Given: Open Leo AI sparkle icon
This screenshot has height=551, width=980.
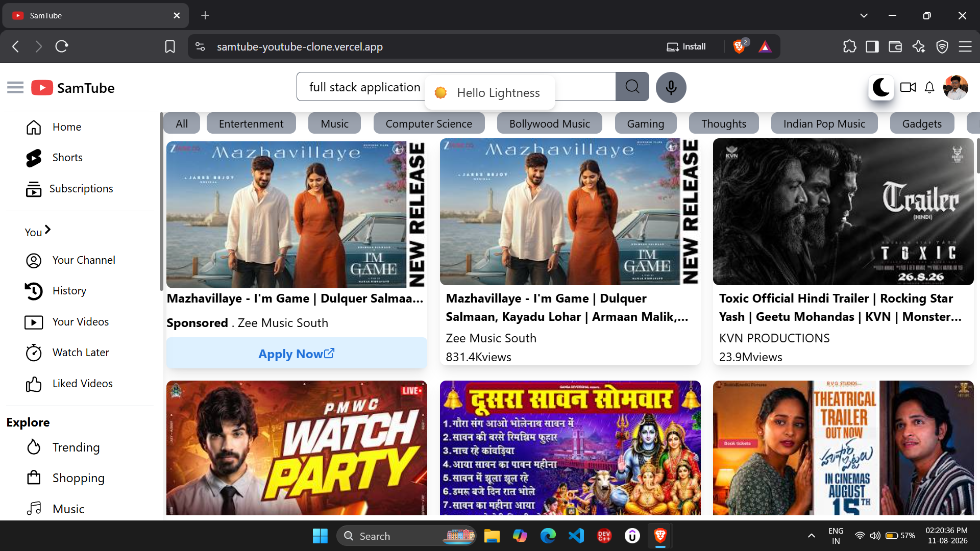Looking at the screenshot, I should (x=919, y=46).
